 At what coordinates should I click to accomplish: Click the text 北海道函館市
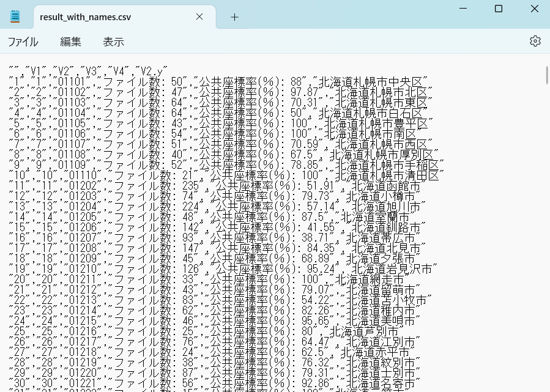(386, 186)
